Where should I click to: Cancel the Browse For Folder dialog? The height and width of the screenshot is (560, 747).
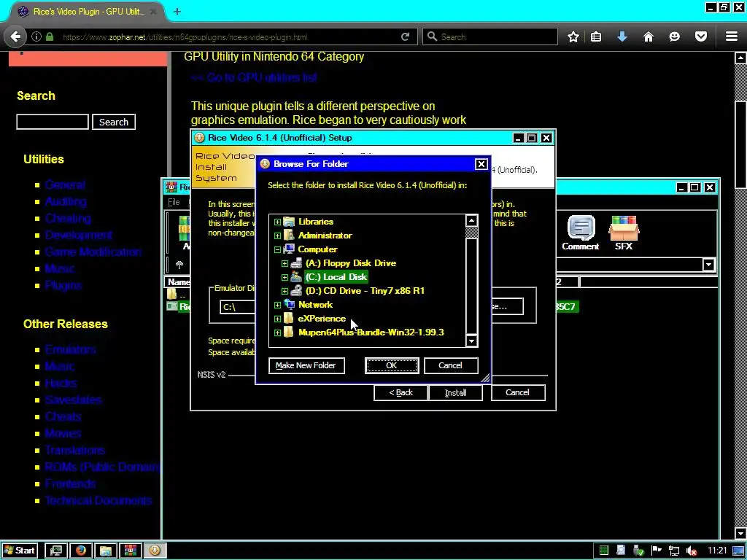coord(450,365)
